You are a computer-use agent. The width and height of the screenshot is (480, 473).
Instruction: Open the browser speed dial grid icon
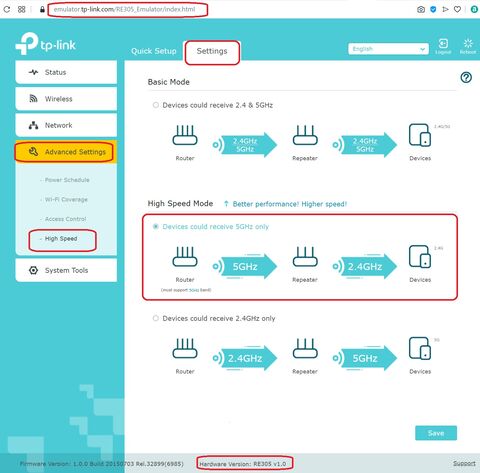point(22,9)
